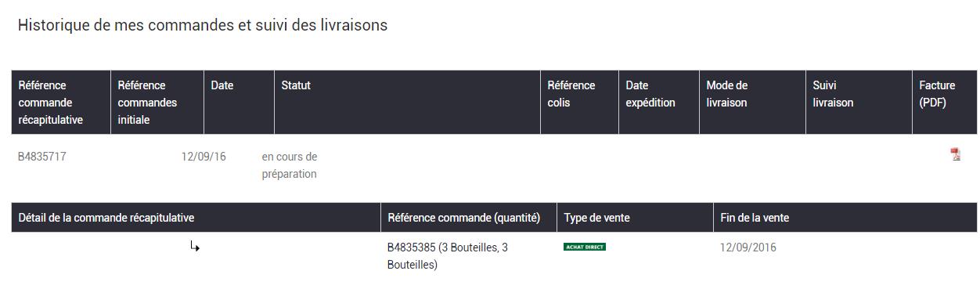The image size is (980, 289).
Task: Click order reference B4835385 with bottle quantities
Action: 448,256
